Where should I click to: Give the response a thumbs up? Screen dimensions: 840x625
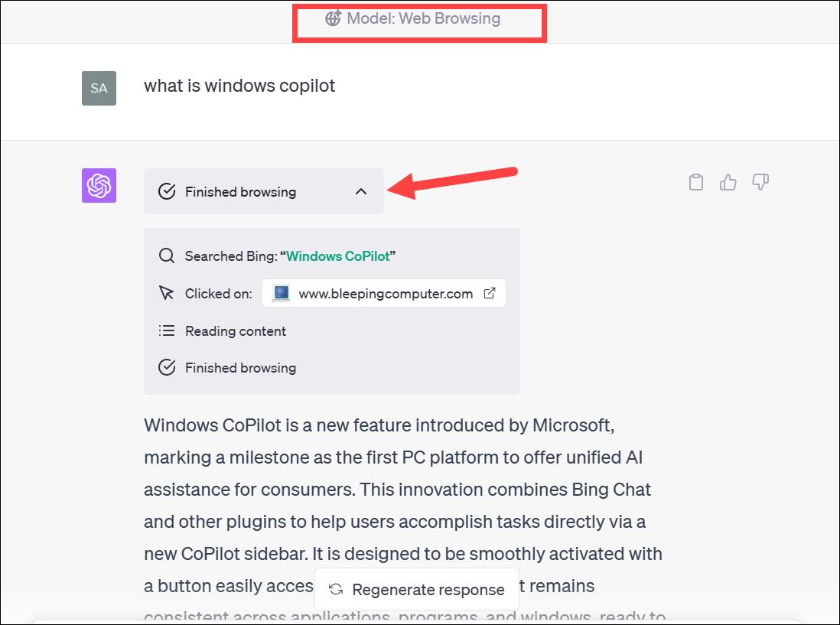pos(728,182)
